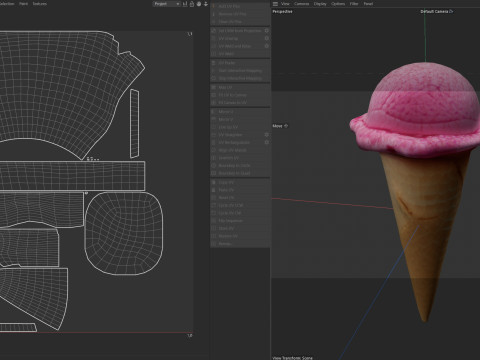Open options gear for UV Straighten

tap(267, 134)
